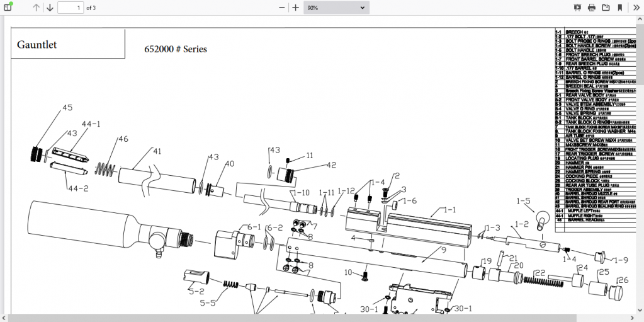Click part label "1-12"
Image resolution: width=644 pixels, height=322 pixels.
point(346,191)
